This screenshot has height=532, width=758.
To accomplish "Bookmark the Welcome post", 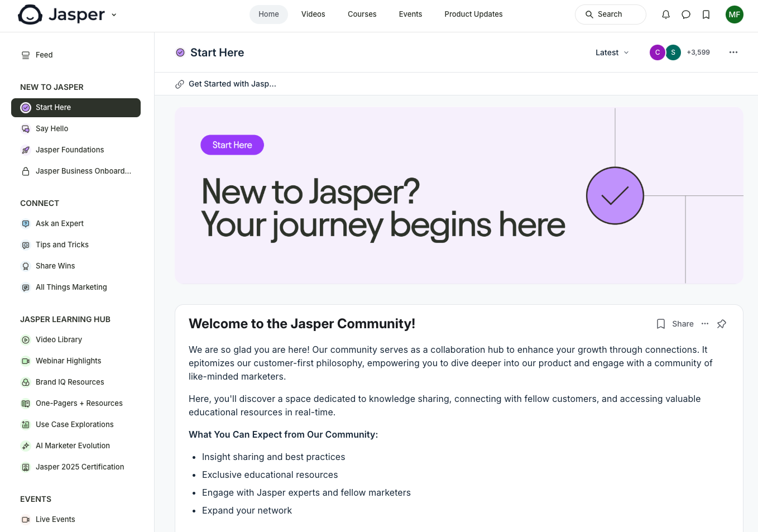I will [661, 324].
